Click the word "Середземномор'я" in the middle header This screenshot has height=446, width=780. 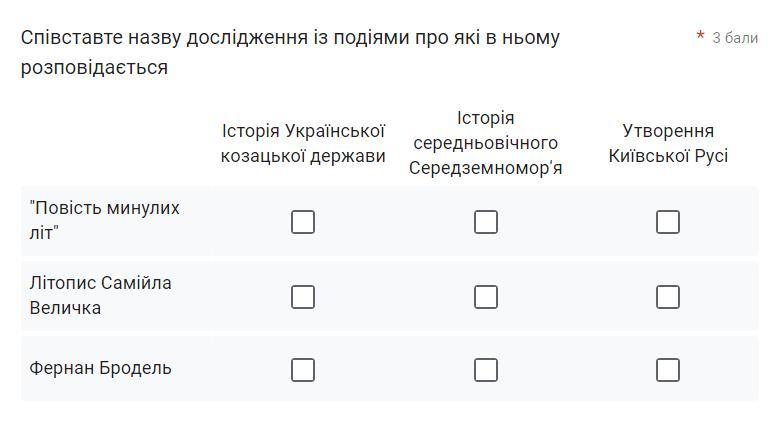pos(486,168)
